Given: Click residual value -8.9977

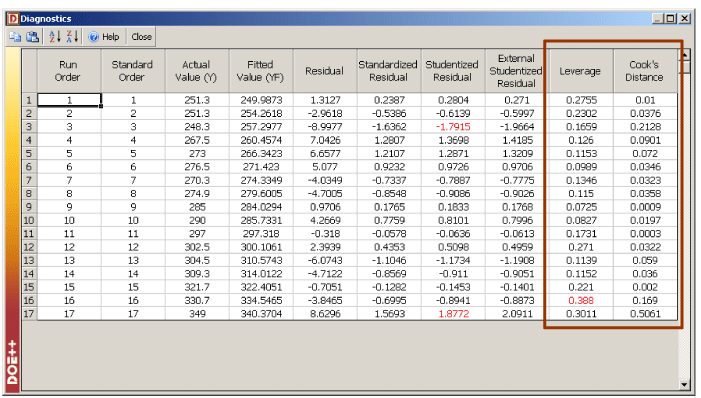Looking at the screenshot, I should click(325, 127).
